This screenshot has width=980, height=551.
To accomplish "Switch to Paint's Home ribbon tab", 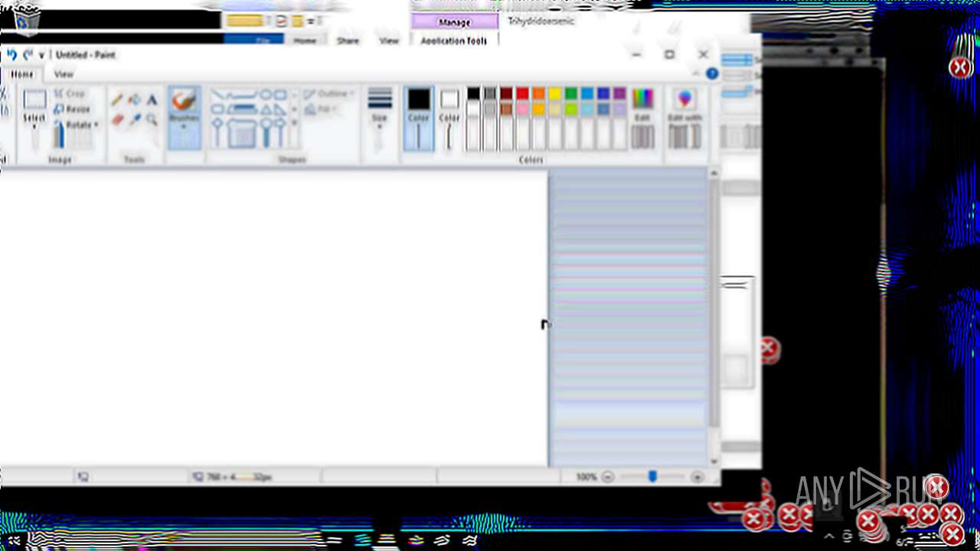I will tap(22, 74).
